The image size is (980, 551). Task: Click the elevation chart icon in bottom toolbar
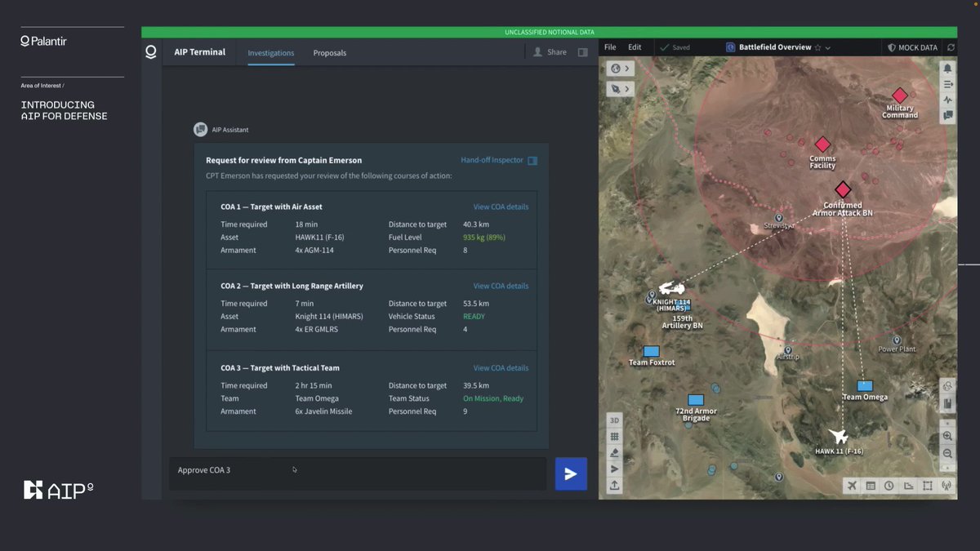(908, 486)
